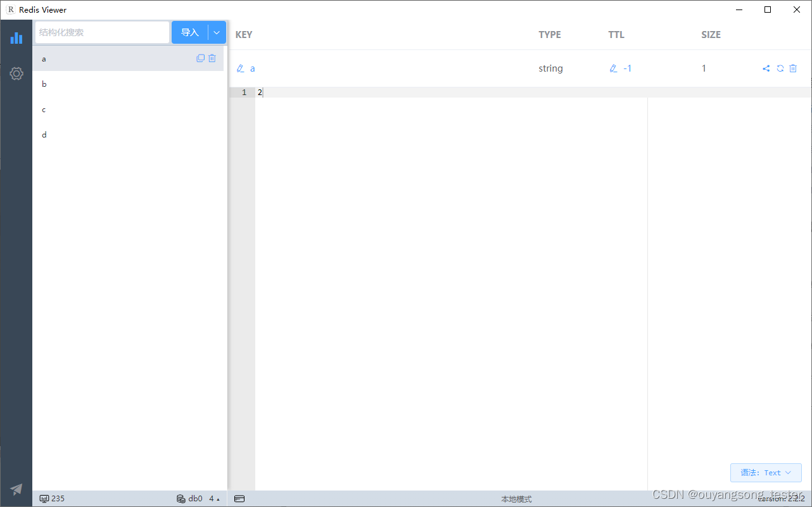Click the key name 'a' in header
Screen dimensions: 812x507
[253, 68]
